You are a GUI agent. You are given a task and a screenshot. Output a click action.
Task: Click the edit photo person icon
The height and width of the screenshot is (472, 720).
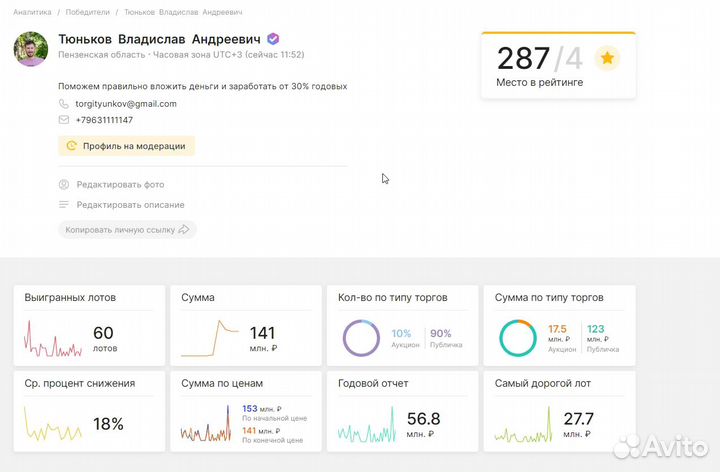64,185
